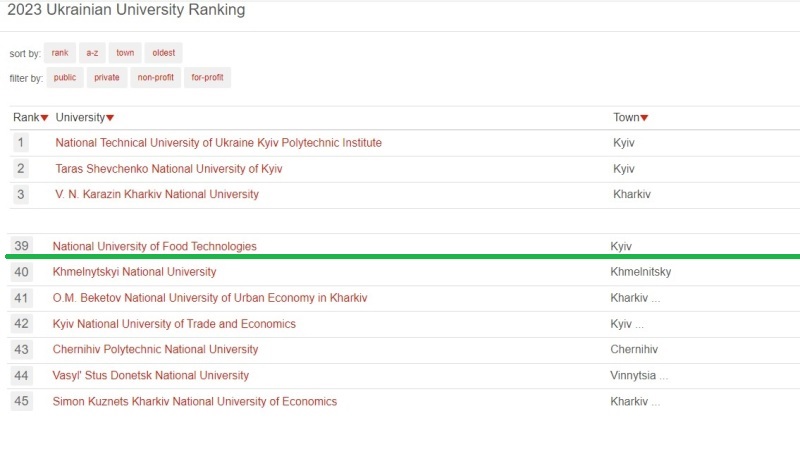Viewport: 800px width, 454px height.
Task: Open Taras Shevchenko National University of Kyiv
Action: tap(168, 169)
